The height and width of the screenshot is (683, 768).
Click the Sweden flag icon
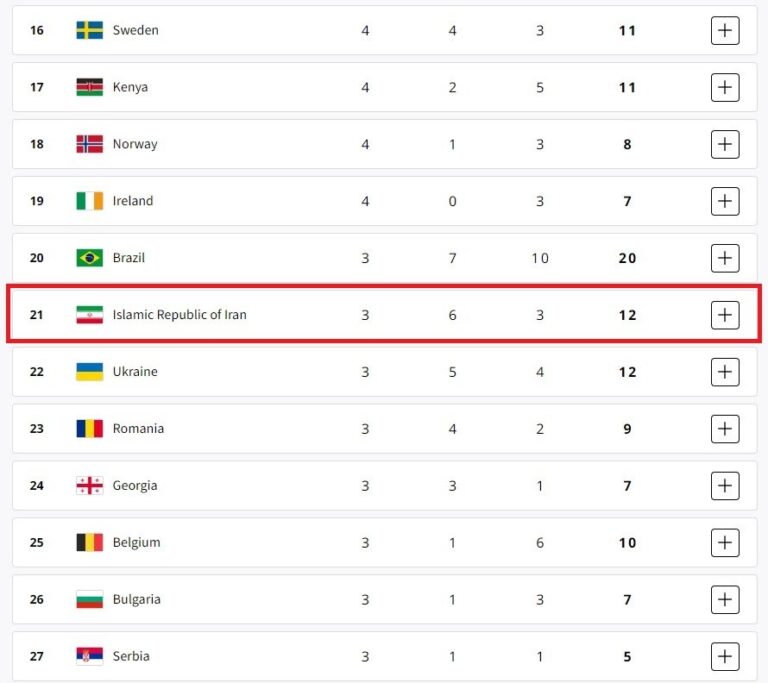tap(90, 30)
